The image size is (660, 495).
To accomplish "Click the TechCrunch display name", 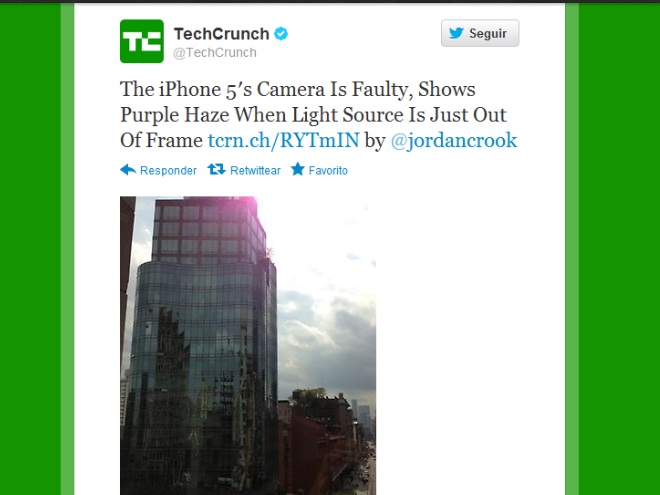I will tap(221, 34).
